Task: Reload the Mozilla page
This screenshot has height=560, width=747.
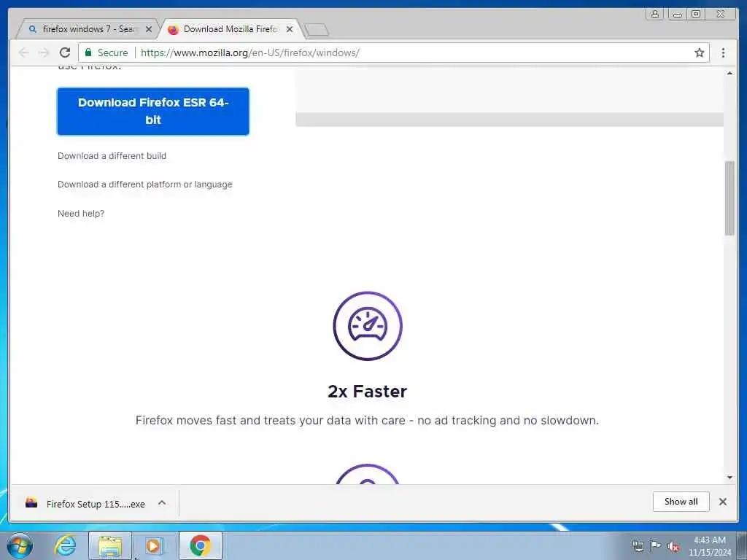Action: click(65, 52)
